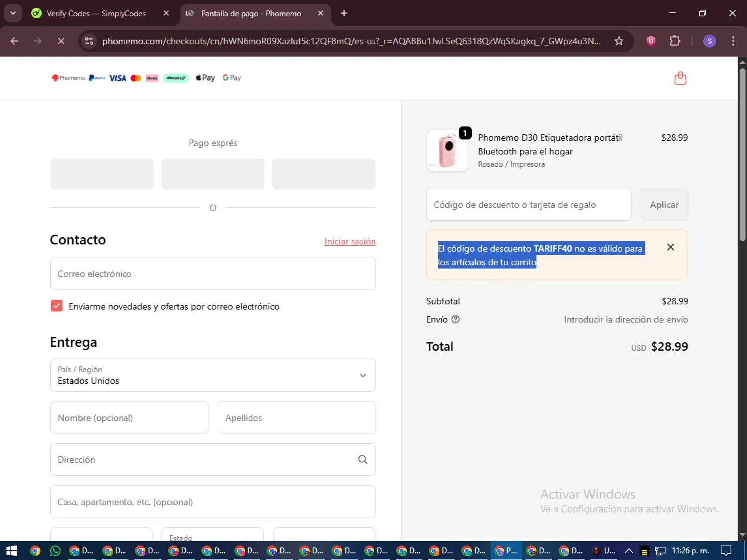
Task: Open the Windows Start menu
Action: 11,551
